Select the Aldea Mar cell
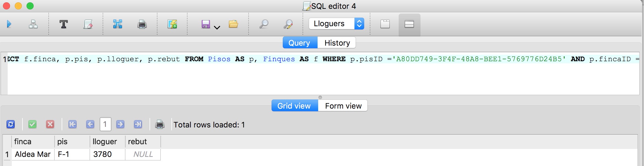This screenshot has width=644, height=166. coord(33,154)
